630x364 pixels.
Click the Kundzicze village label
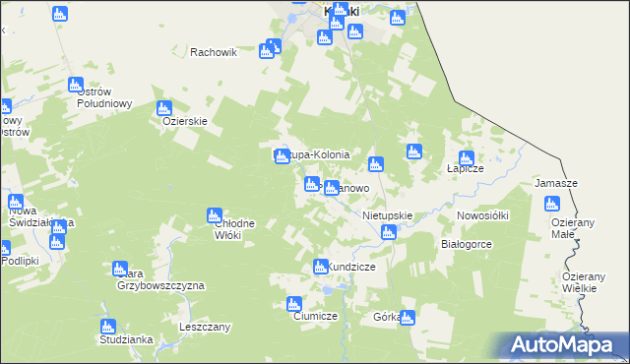point(350,267)
